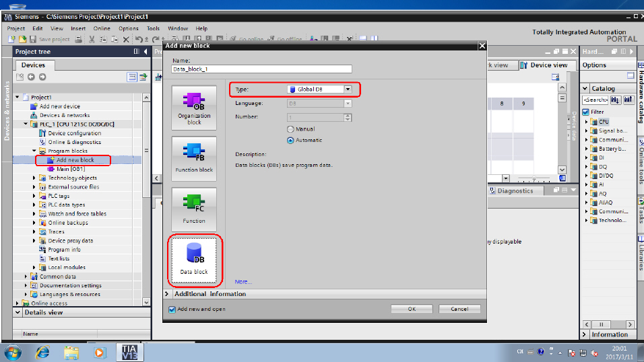This screenshot has width=644, height=362.
Task: Select Device configuration tree item
Action: pos(74,133)
